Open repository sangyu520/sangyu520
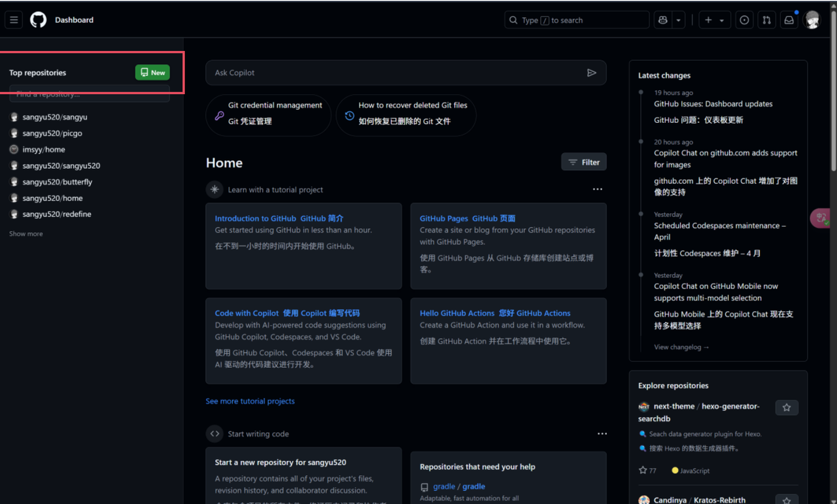The image size is (837, 504). click(61, 166)
